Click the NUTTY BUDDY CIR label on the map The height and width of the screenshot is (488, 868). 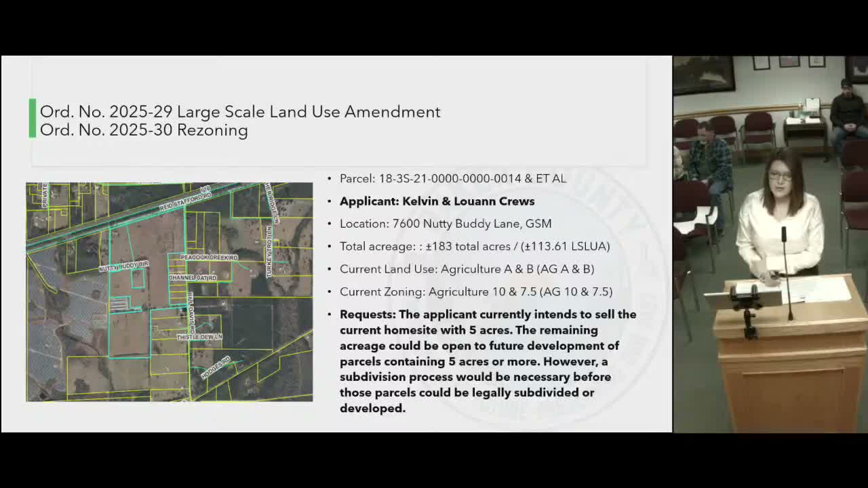123,266
